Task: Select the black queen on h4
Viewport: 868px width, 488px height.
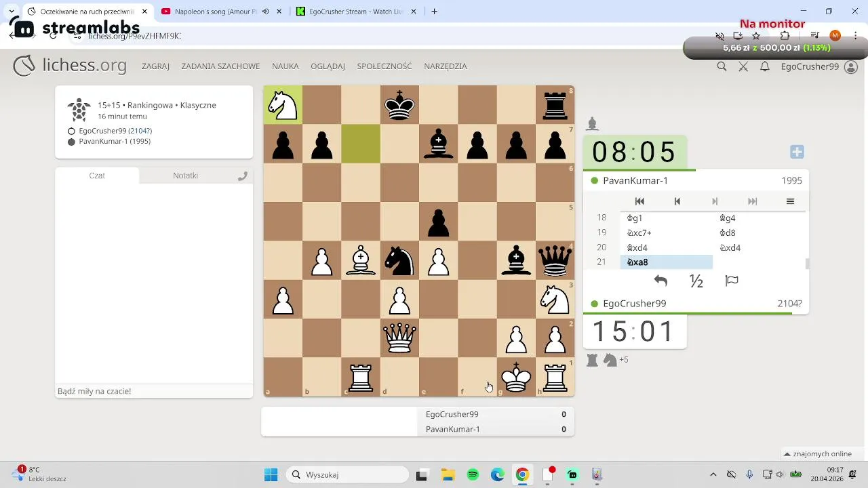Action: coord(555,261)
